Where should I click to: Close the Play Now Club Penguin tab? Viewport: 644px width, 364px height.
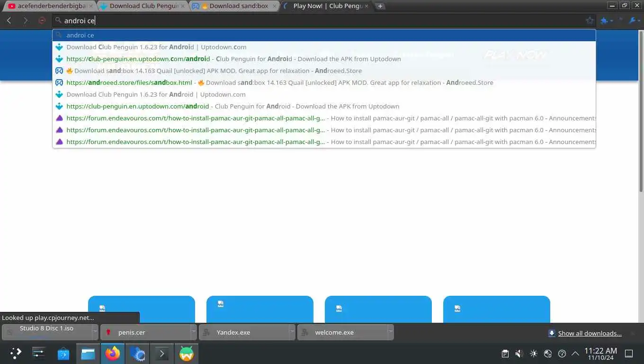(x=367, y=6)
